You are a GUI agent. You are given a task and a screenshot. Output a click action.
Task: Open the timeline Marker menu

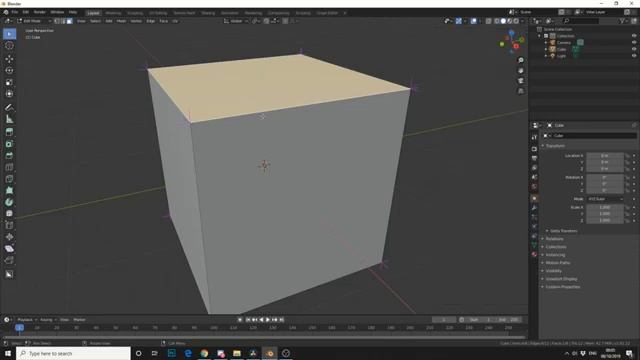(x=79, y=320)
